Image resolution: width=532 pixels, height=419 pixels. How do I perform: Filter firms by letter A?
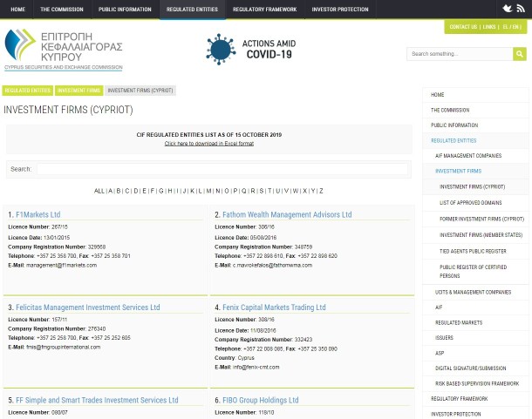[110, 191]
